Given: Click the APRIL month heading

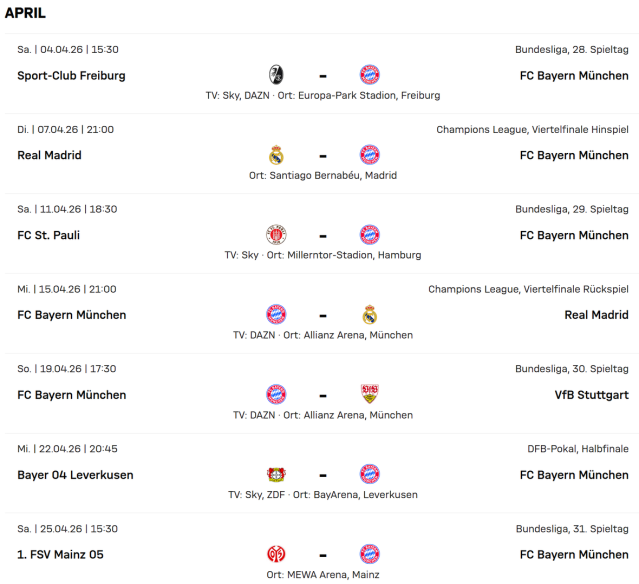Looking at the screenshot, I should click(25, 14).
